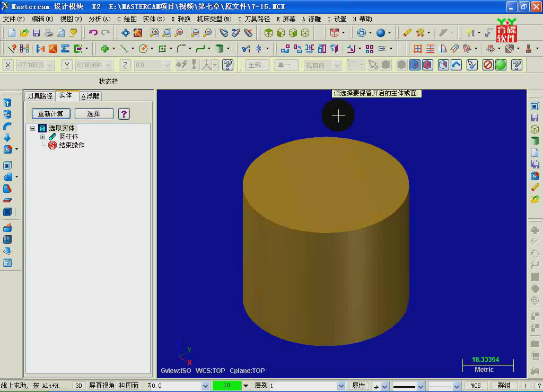Click the Print icon
543x392 pixels.
click(x=48, y=33)
